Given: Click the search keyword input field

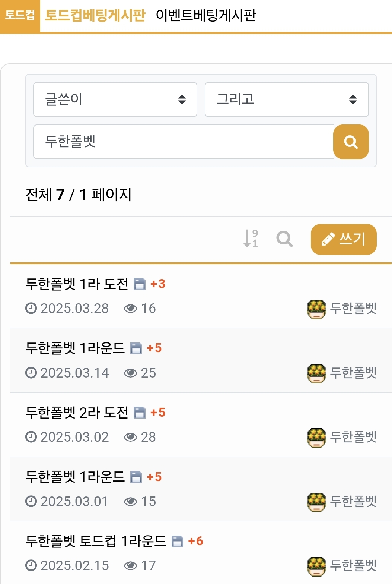Looking at the screenshot, I should [184, 142].
